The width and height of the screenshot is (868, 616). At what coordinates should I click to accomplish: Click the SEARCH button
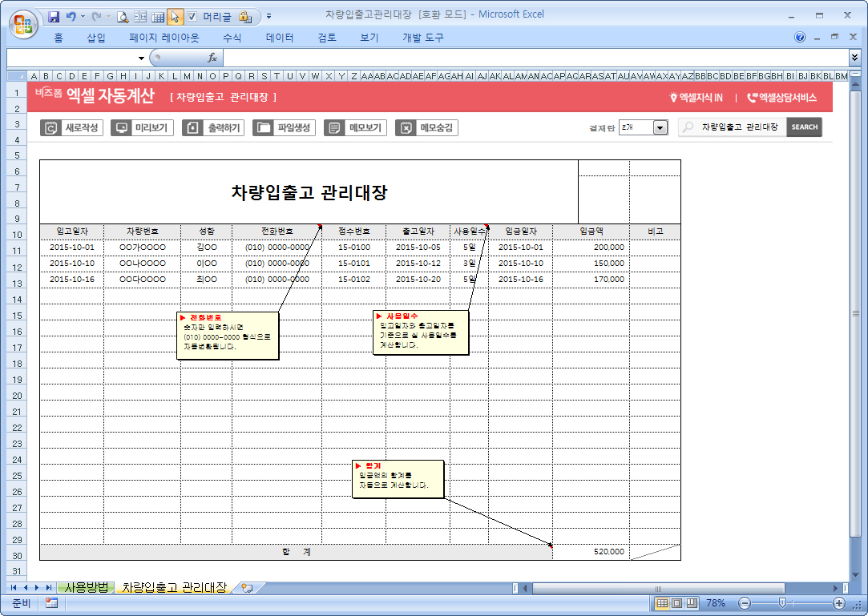tap(804, 127)
